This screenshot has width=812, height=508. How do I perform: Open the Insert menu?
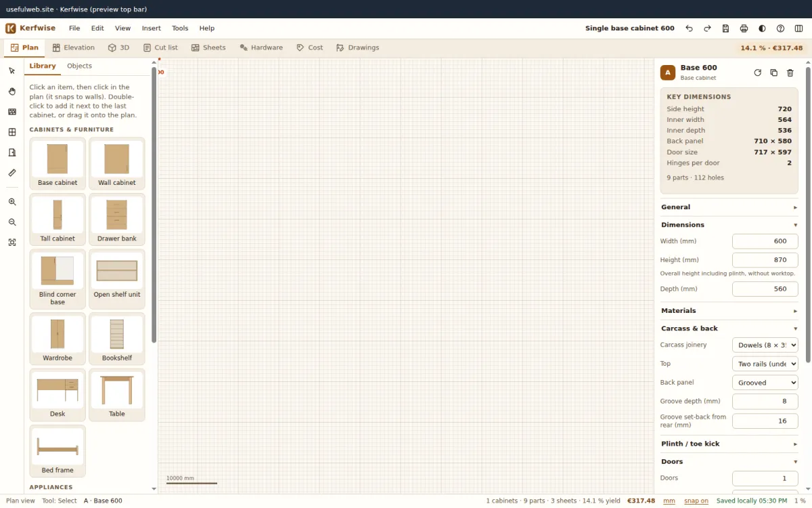(x=152, y=28)
